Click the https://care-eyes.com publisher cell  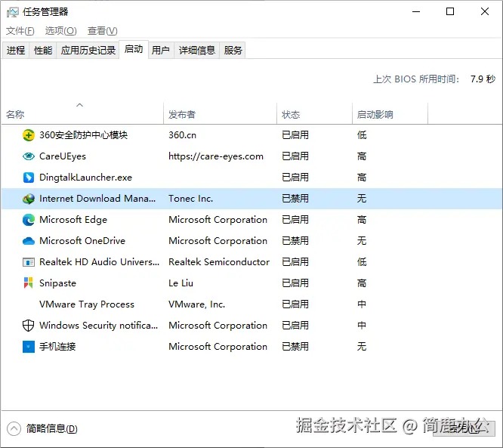click(216, 156)
